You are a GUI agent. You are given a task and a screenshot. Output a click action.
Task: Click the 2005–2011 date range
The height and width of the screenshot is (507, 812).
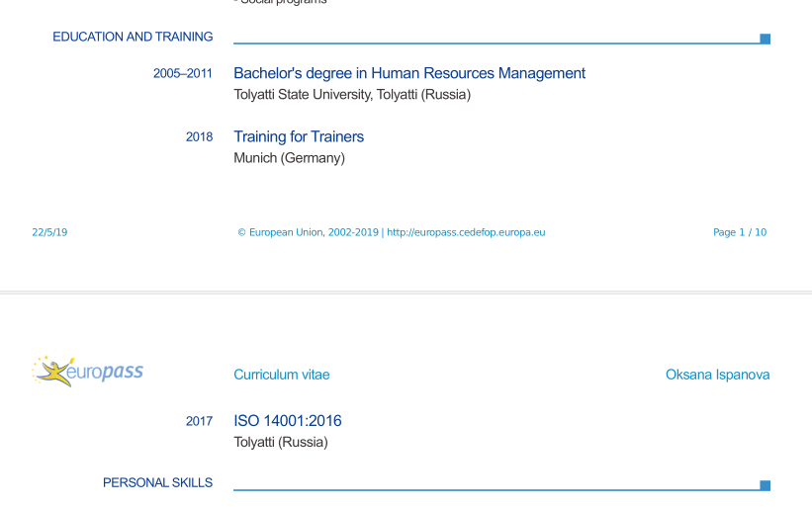[x=182, y=74]
